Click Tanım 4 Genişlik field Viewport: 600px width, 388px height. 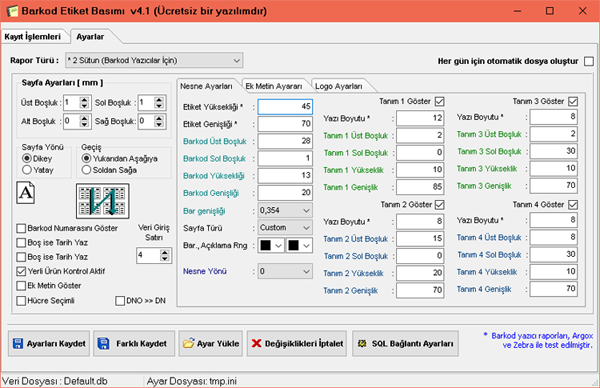click(554, 289)
